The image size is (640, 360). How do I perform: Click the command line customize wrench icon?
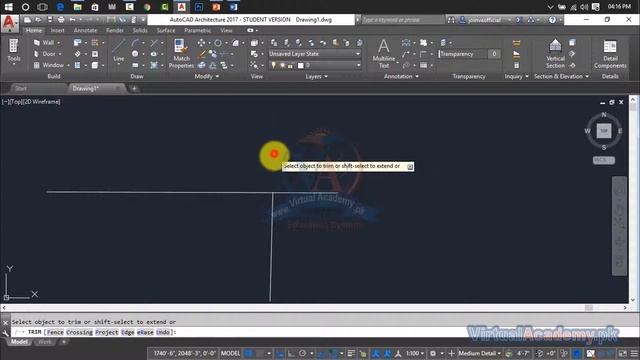click(x=5, y=333)
